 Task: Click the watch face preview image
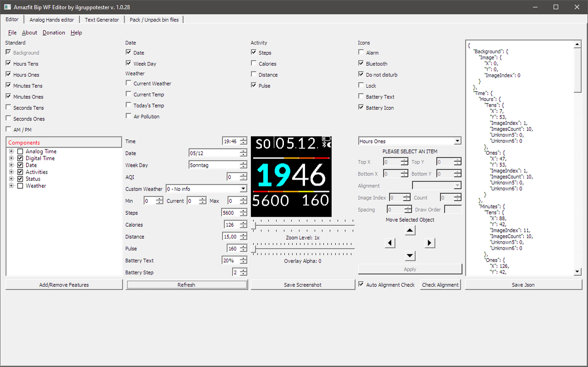(x=291, y=176)
